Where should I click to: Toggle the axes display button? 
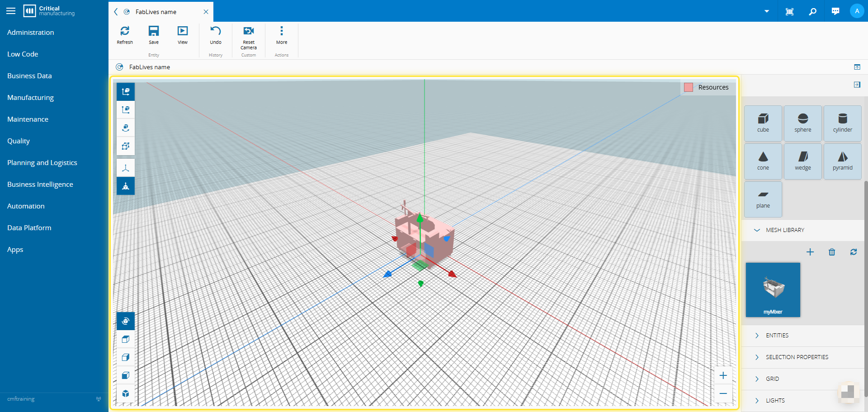pyautogui.click(x=126, y=168)
